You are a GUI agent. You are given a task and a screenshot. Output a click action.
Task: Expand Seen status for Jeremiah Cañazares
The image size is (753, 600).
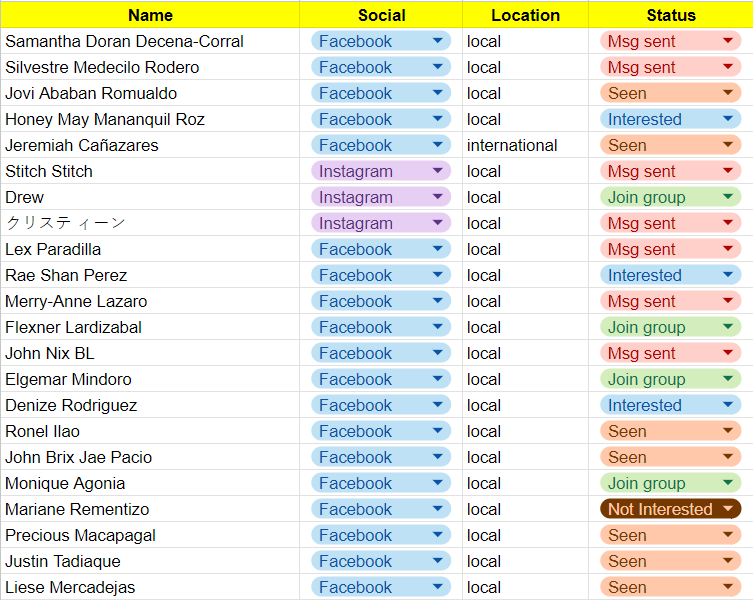point(727,145)
